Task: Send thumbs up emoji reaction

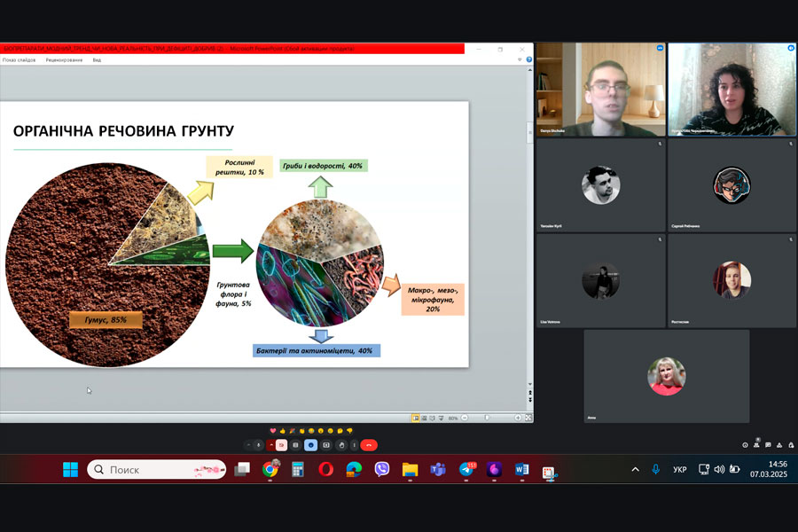Action: [283, 430]
